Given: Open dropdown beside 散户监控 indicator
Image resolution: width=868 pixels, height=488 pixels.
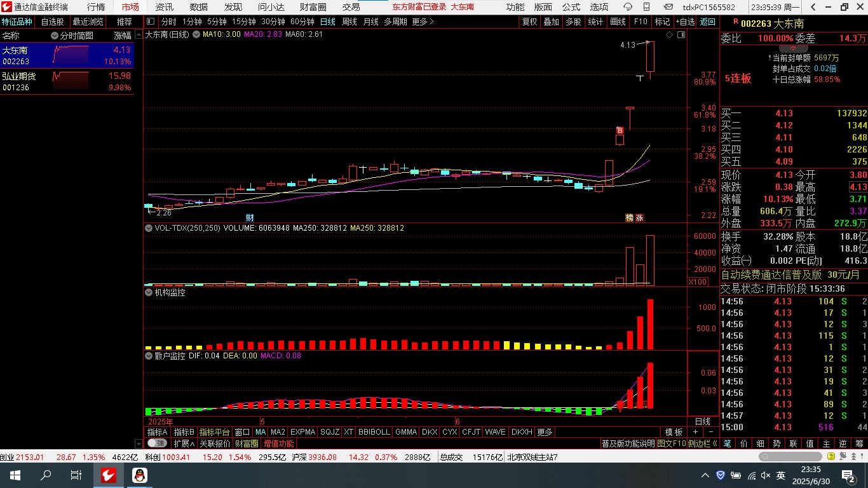Looking at the screenshot, I should click(149, 356).
